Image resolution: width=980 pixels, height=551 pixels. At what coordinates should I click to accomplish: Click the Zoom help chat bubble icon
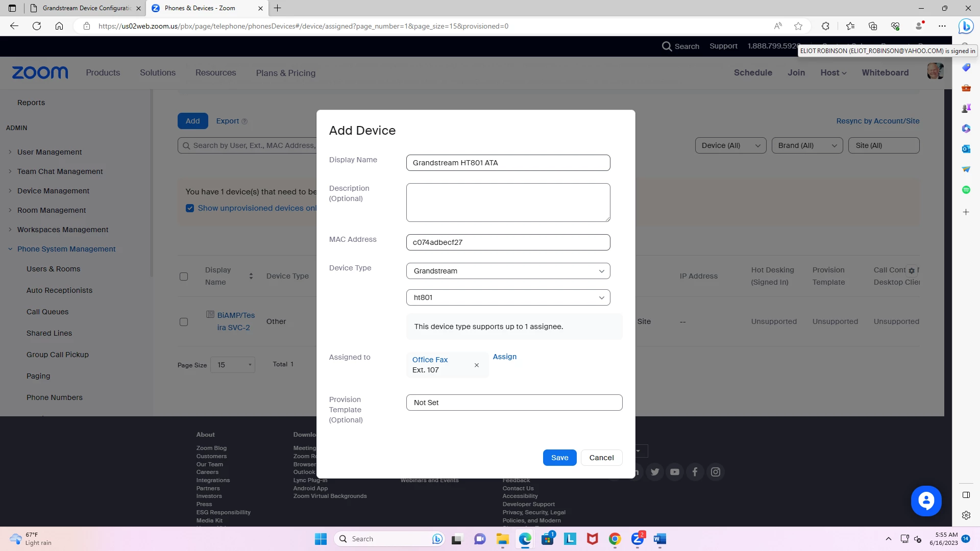pyautogui.click(x=926, y=500)
